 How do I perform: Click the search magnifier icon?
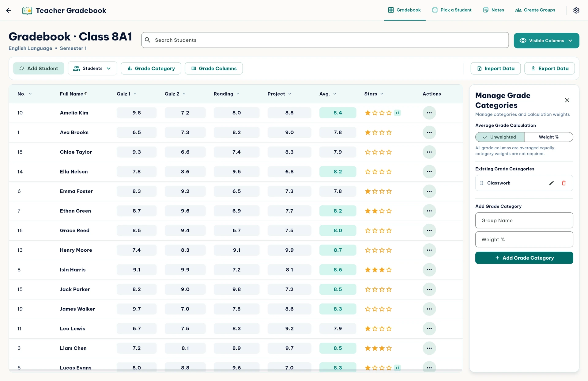148,40
